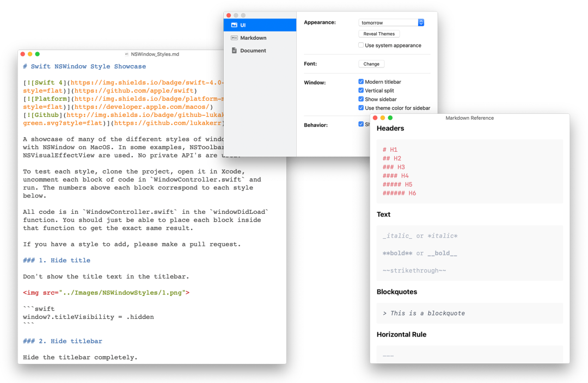Screen dimensions: 588x383
Task: Select the UI preferences icon in sidebar
Action: pos(234,25)
